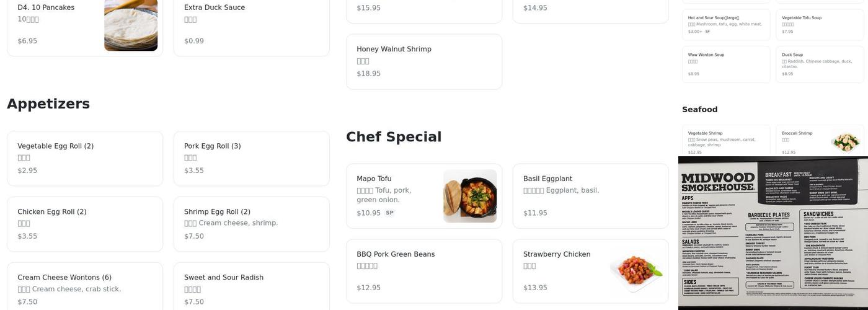The width and height of the screenshot is (868, 310).
Task: Click the pancakes stack photo
Action: (131, 25)
